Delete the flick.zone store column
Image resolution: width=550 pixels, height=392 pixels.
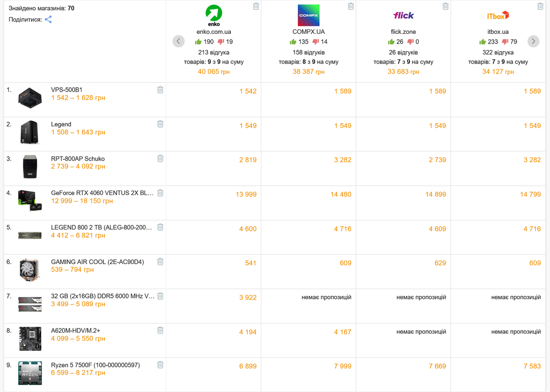(446, 6)
